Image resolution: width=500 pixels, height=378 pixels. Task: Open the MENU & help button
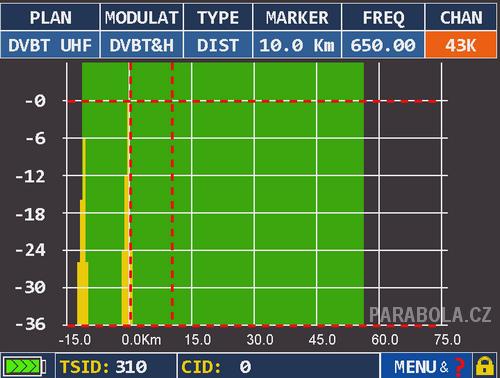pyautogui.click(x=426, y=366)
